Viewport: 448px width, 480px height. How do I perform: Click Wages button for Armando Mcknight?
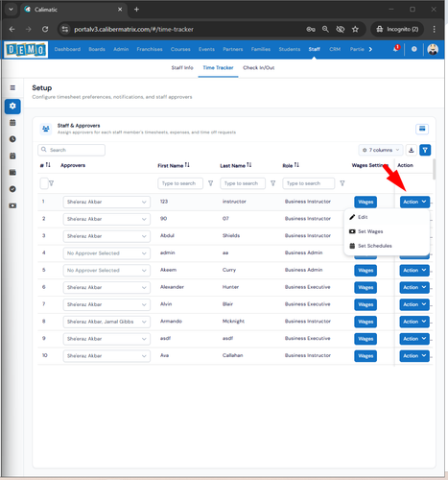365,322
